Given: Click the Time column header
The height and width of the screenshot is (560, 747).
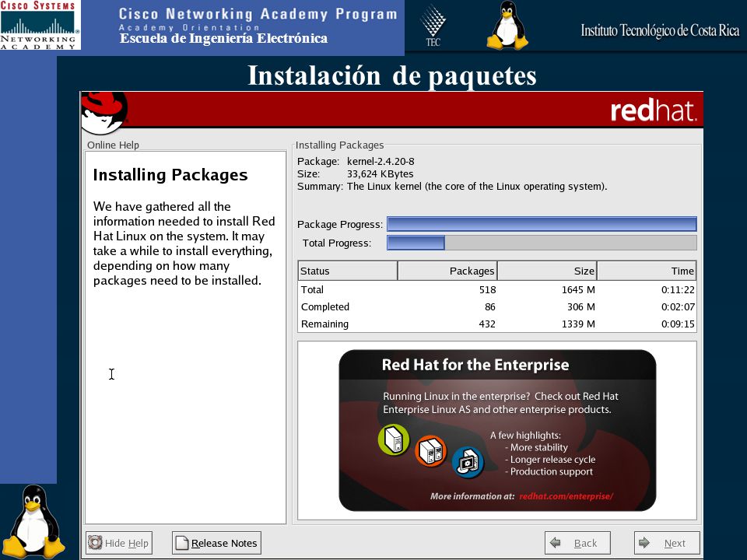Looking at the screenshot, I should [647, 271].
